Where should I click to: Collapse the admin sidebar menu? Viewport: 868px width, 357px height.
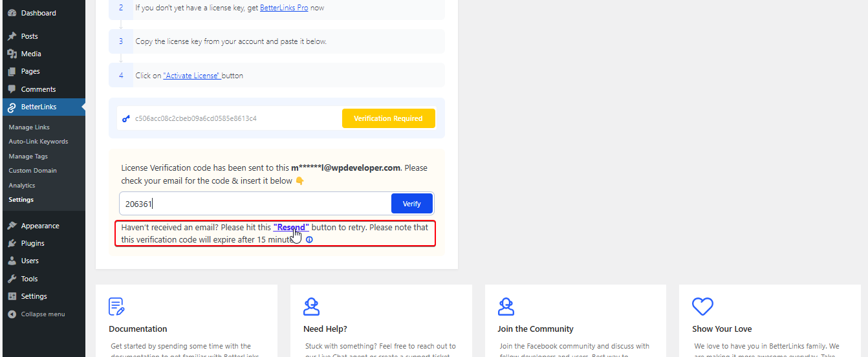(43, 314)
